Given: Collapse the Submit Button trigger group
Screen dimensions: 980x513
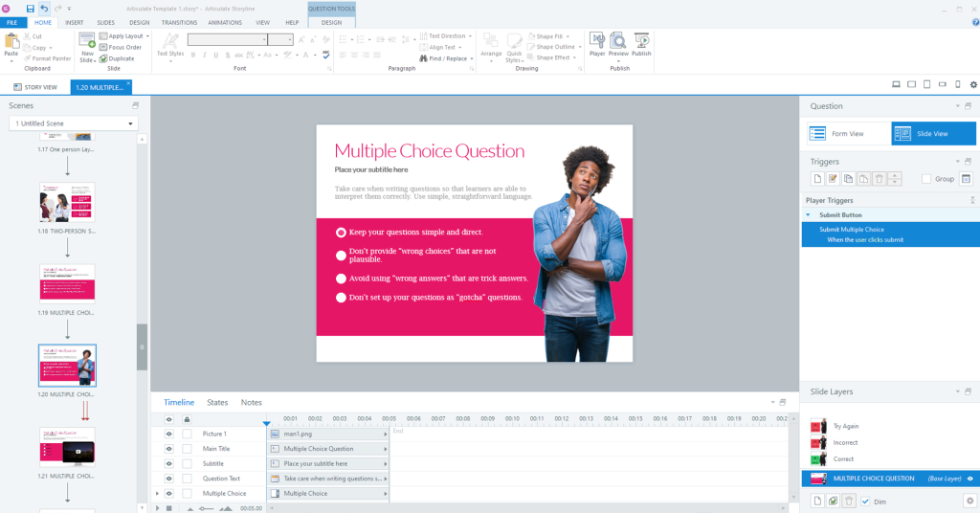Looking at the screenshot, I should tap(807, 214).
